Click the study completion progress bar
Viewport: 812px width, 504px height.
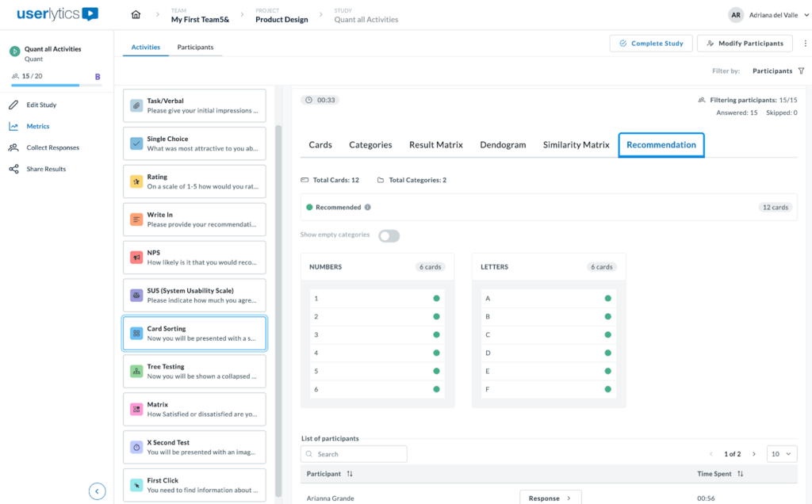click(x=56, y=85)
